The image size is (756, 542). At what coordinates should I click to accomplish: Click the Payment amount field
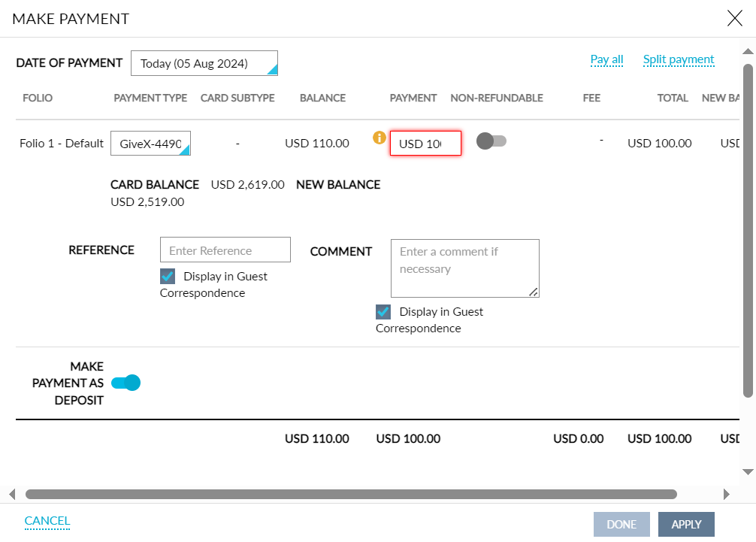click(425, 144)
